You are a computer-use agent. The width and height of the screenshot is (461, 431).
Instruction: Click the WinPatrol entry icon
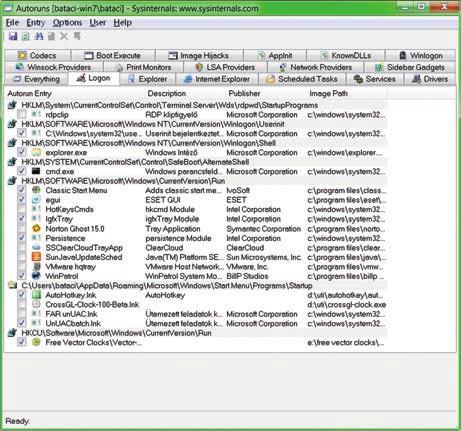36,276
